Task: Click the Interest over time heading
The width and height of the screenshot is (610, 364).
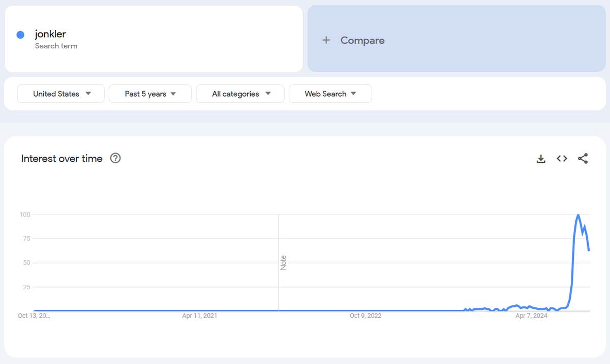Action: (62, 159)
